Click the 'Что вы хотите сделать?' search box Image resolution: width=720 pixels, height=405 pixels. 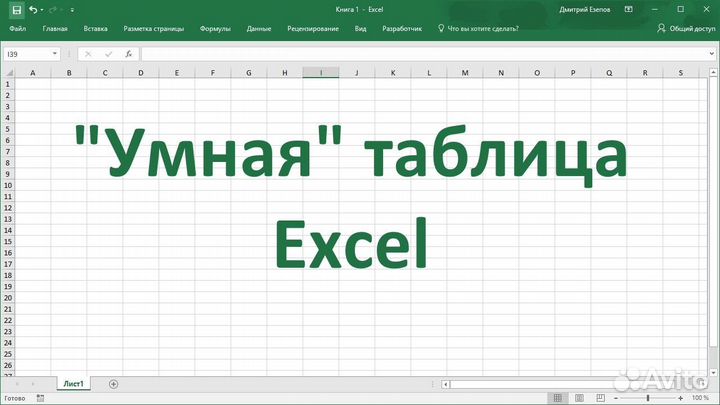[478, 28]
